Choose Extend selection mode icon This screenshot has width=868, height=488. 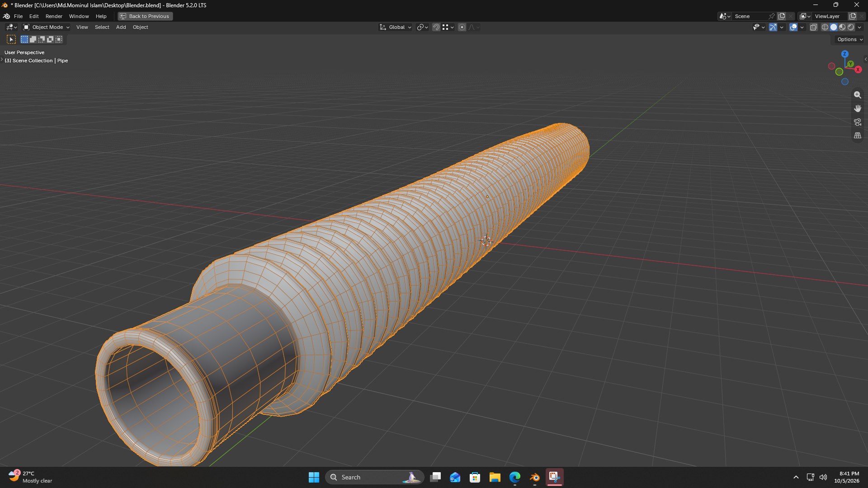(33, 39)
